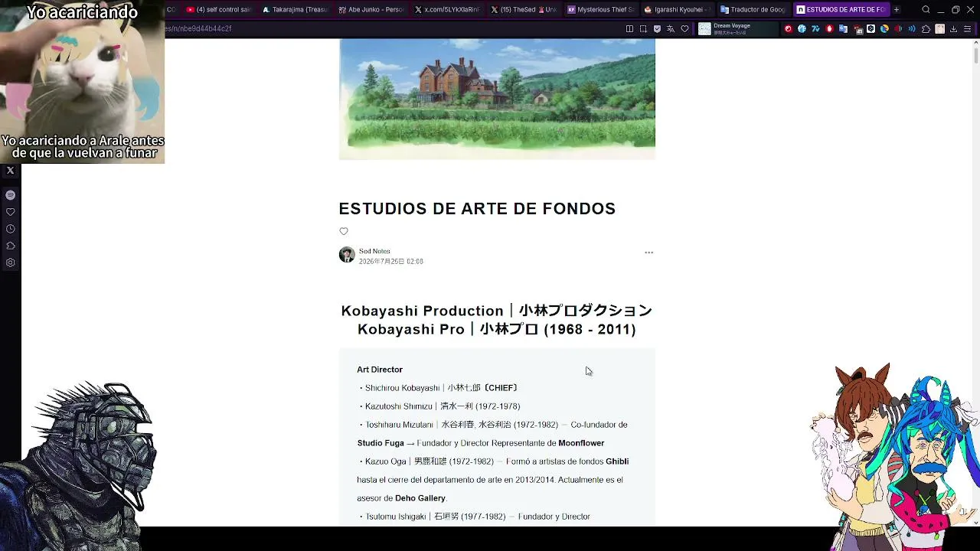The image size is (980, 551).
Task: Click the 'Kazutoshi Shimizu' list entry
Action: point(439,406)
